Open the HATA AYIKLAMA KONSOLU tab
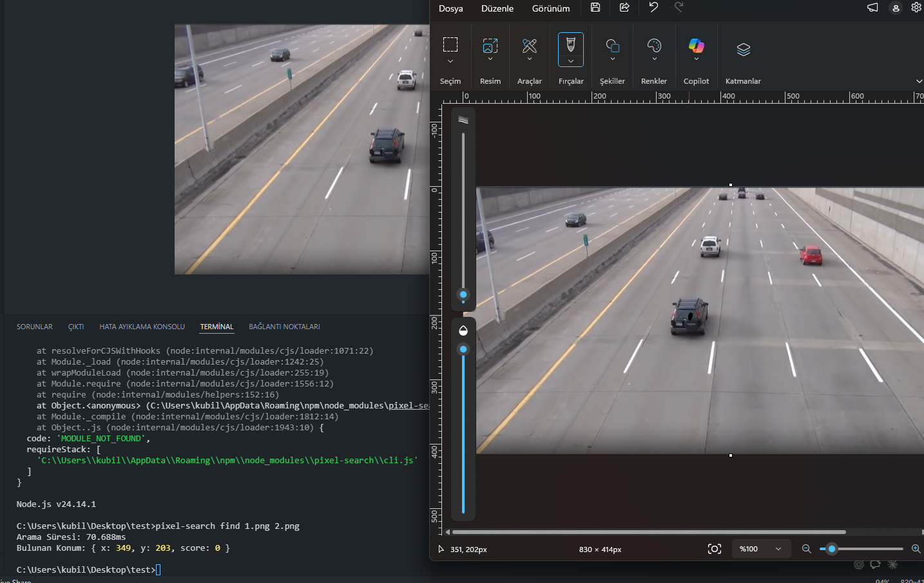The width and height of the screenshot is (924, 583). [142, 327]
